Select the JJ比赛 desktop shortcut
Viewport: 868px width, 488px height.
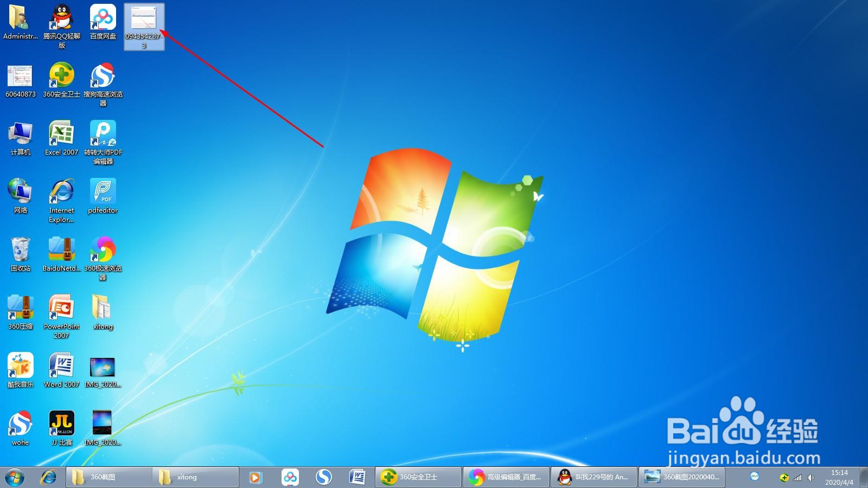click(62, 429)
